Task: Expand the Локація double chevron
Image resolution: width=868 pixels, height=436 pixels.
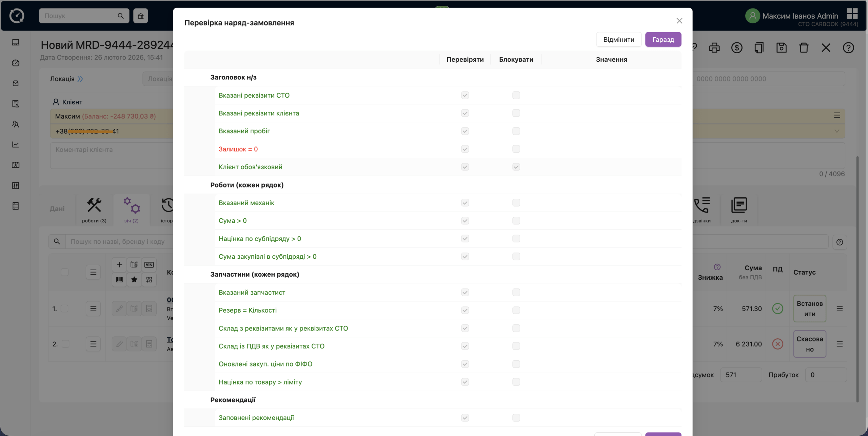Action: [80, 79]
